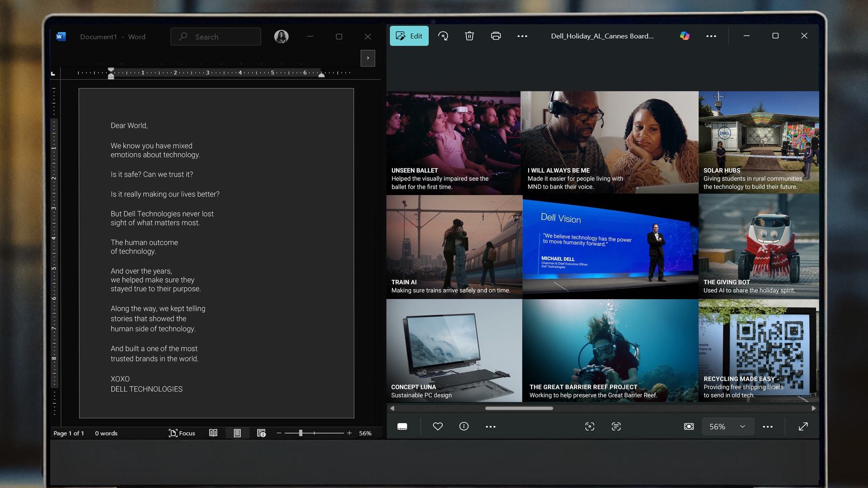Open the 56% zoom dropdown in Photos
Image resolution: width=868 pixels, height=488 pixels.
coord(728,427)
